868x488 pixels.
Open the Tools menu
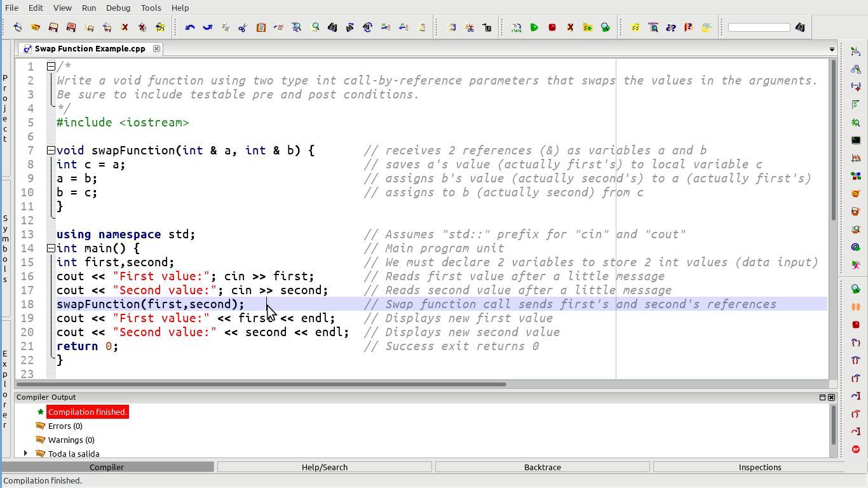[x=151, y=8]
